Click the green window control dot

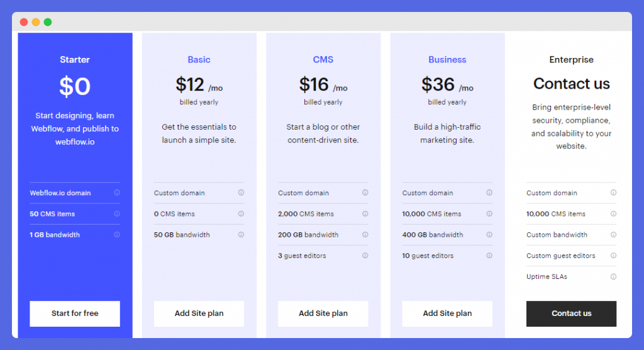pyautogui.click(x=48, y=22)
